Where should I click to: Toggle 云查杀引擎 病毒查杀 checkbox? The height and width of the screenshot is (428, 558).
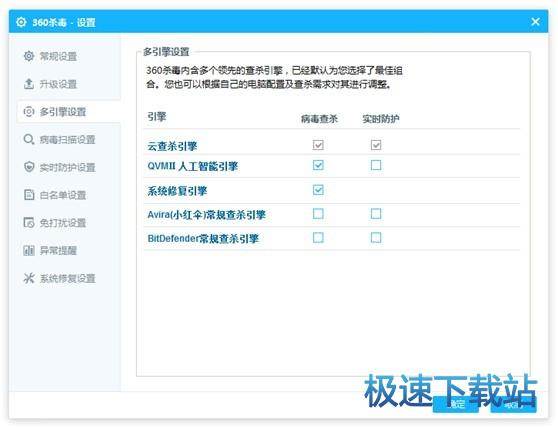pos(318,145)
